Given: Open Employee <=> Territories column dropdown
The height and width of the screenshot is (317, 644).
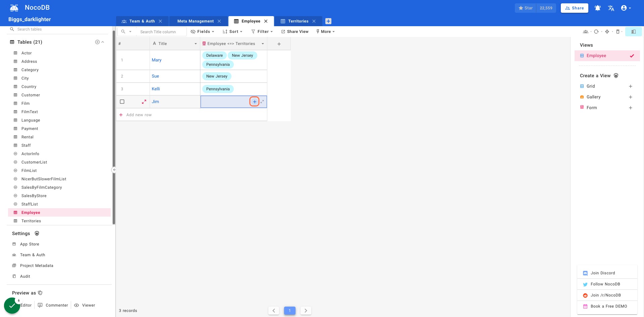Looking at the screenshot, I should point(263,44).
